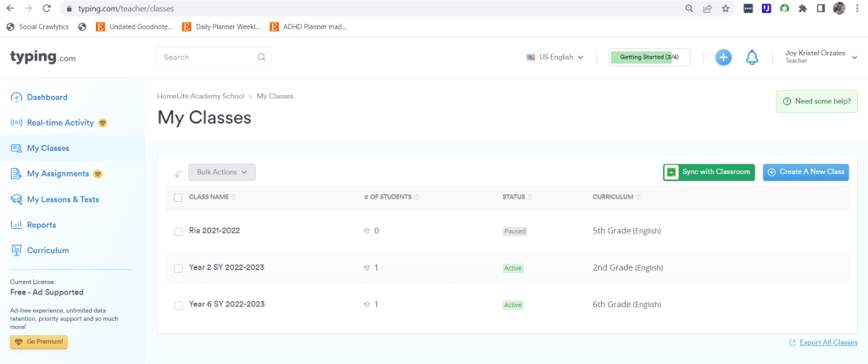Open the Dashboard sidebar item
The width and height of the screenshot is (868, 364).
pos(47,98)
